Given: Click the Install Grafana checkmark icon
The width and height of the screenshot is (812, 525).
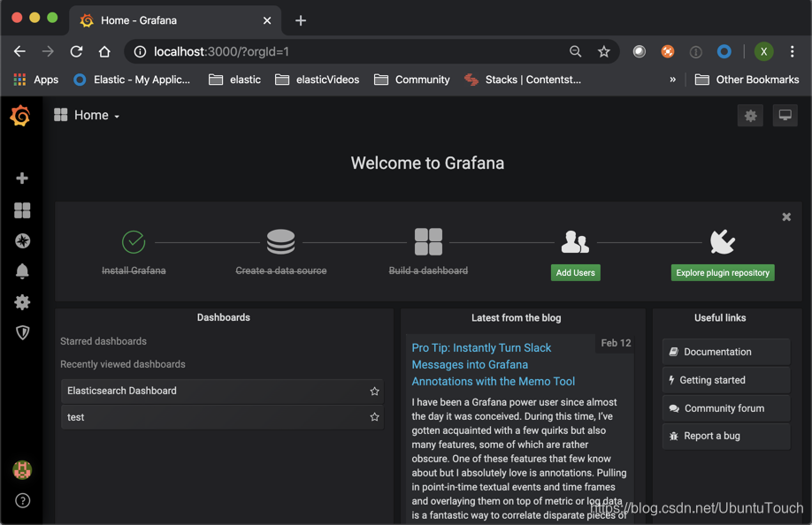Looking at the screenshot, I should click(134, 241).
